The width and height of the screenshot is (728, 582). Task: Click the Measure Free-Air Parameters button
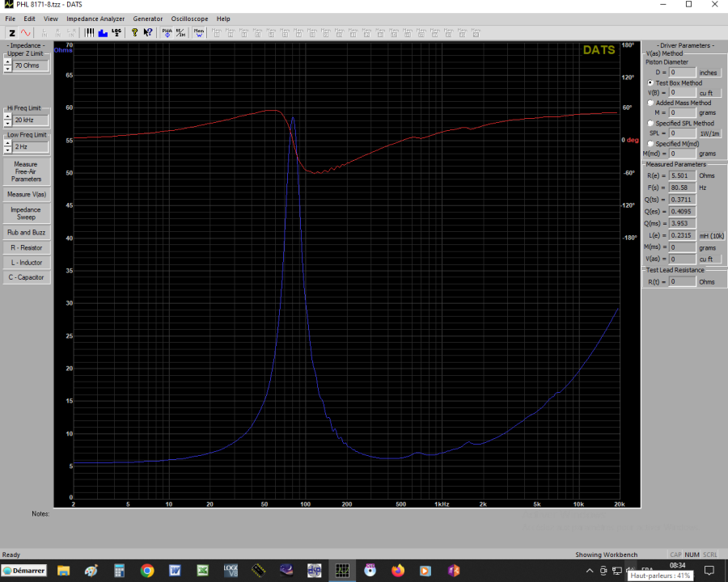26,171
